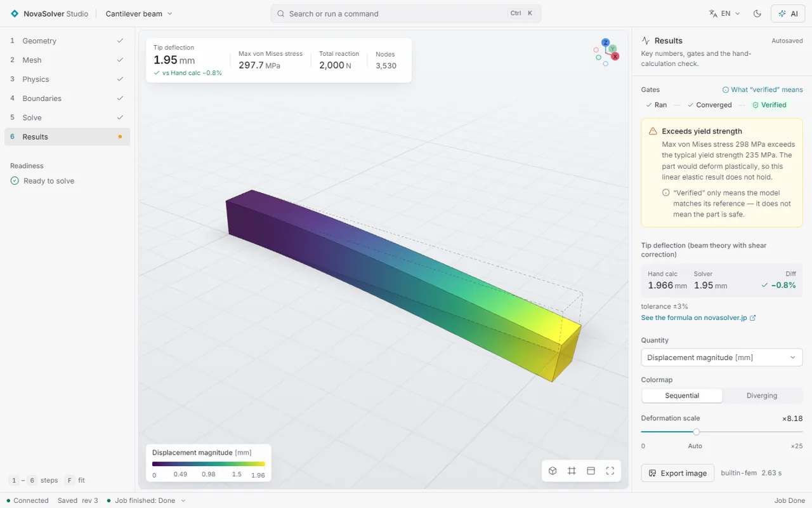This screenshot has width=812, height=508.
Task: Click the info icon beside the Verified note
Action: tap(665, 193)
